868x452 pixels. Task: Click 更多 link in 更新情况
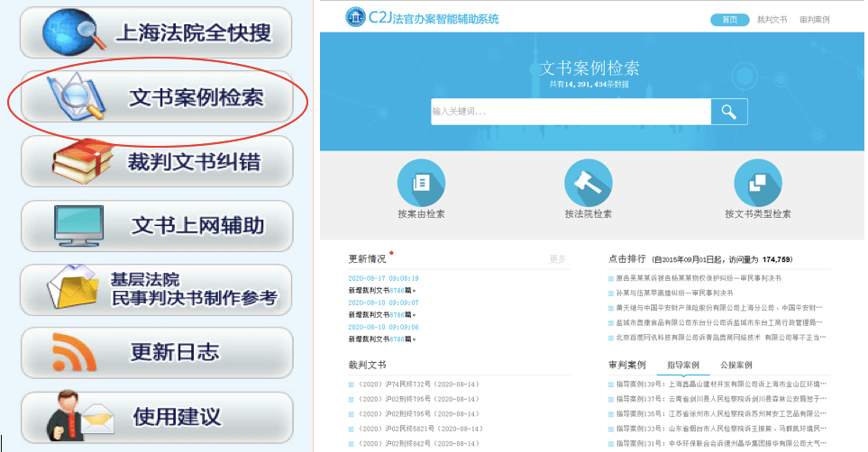[557, 259]
